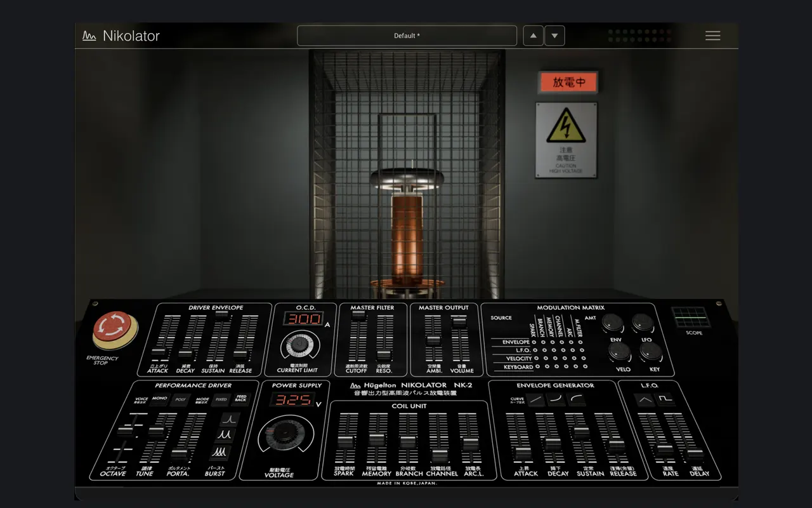
Task: Select the square LFO waveform
Action: [665, 400]
